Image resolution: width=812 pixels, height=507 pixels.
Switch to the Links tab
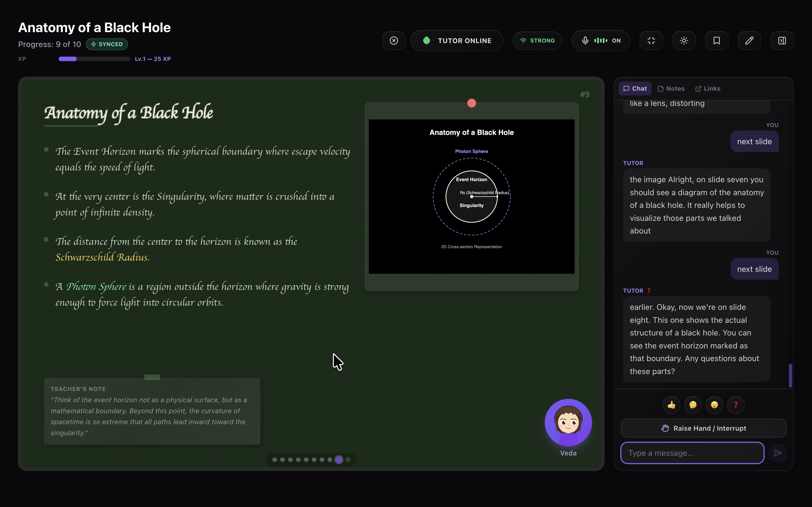click(x=707, y=88)
